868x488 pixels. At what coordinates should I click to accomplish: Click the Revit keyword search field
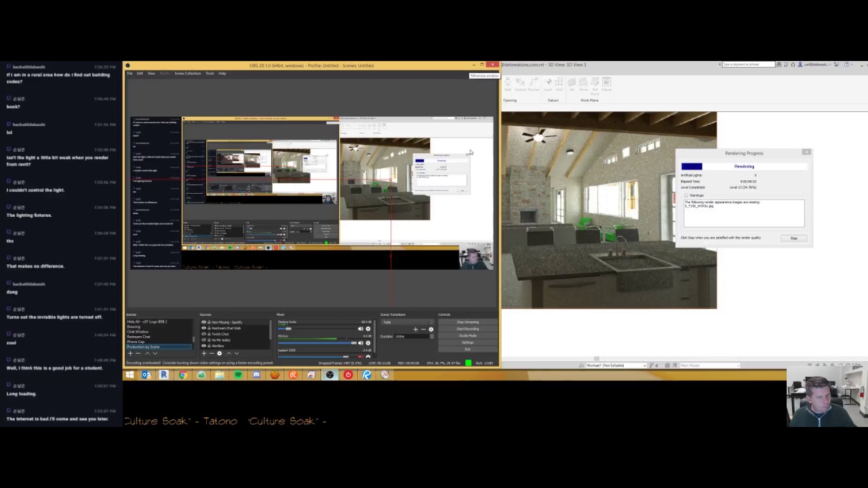coord(748,64)
